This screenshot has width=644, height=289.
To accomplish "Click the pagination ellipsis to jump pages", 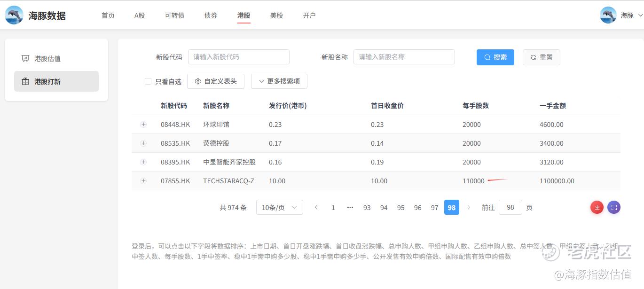I will pyautogui.click(x=350, y=207).
